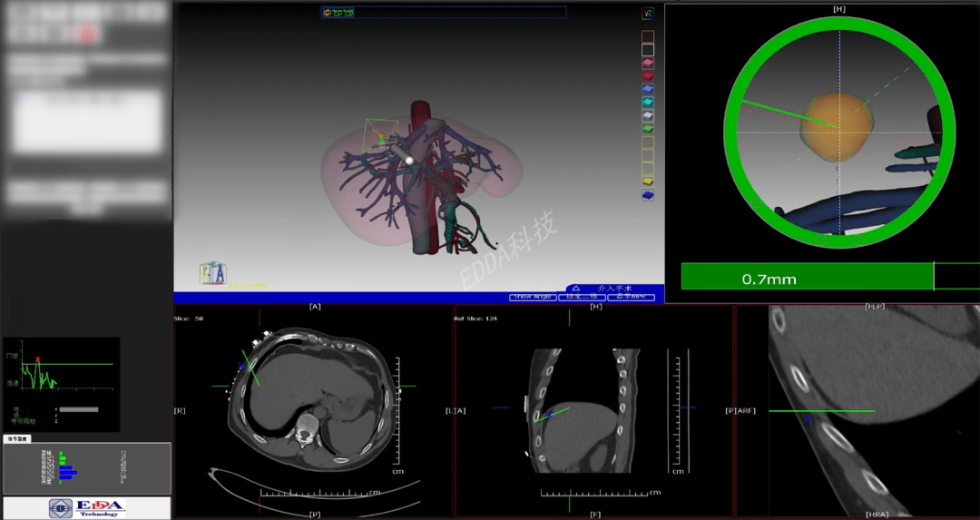This screenshot has height=520, width=980.
Task: Click the VR rendering mode icon
Action: tap(648, 14)
